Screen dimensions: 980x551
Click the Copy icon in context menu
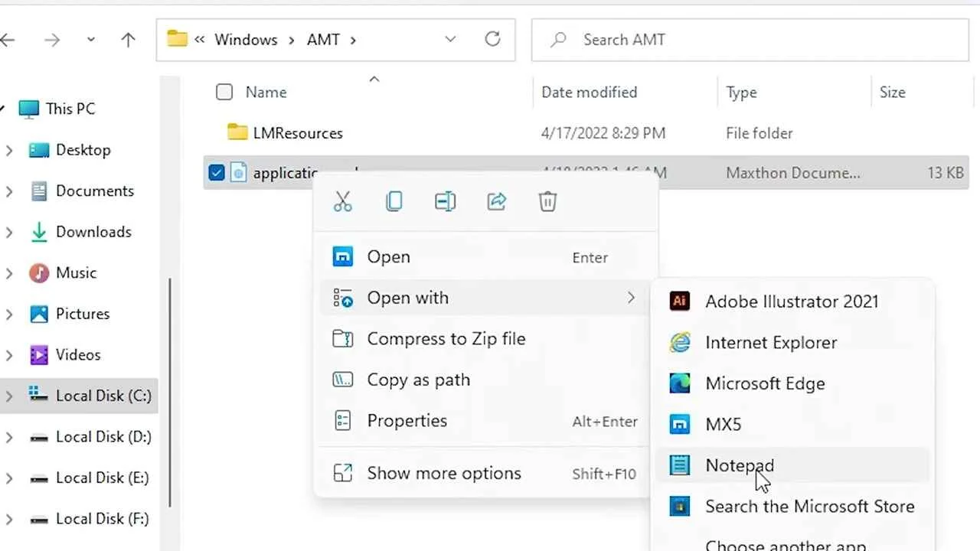click(x=394, y=201)
